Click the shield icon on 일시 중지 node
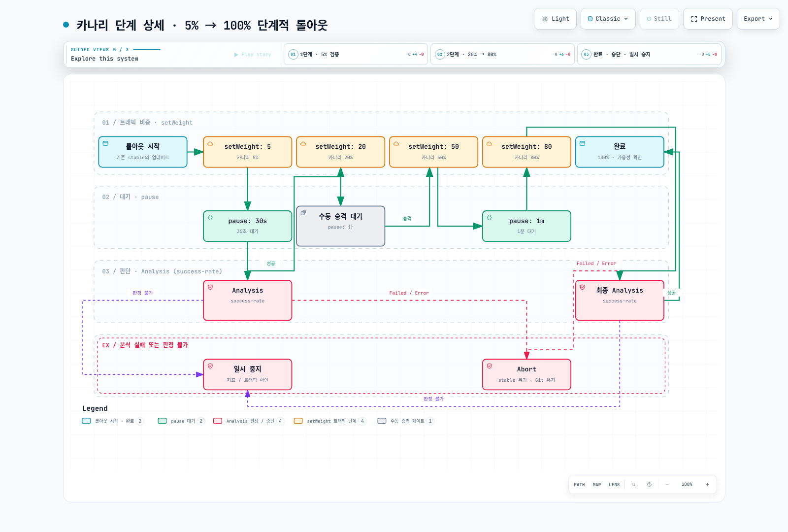The width and height of the screenshot is (788, 532). 210,366
